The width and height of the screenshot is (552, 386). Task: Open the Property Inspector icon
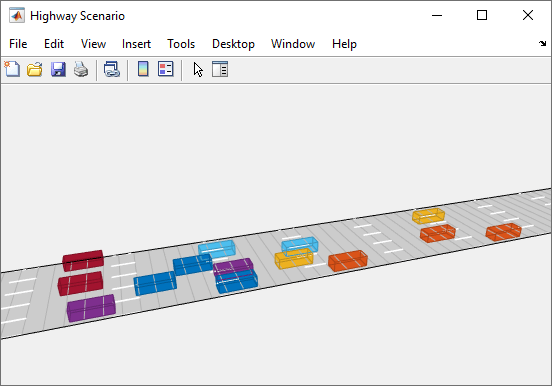click(x=220, y=69)
